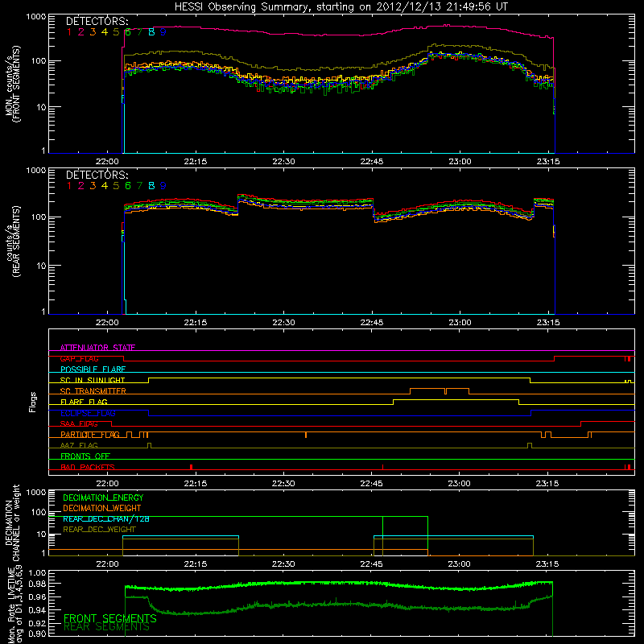Viewport: 644px width, 644px height.
Task: Click 10 tick on rear segments axis
Action: click(x=41, y=266)
